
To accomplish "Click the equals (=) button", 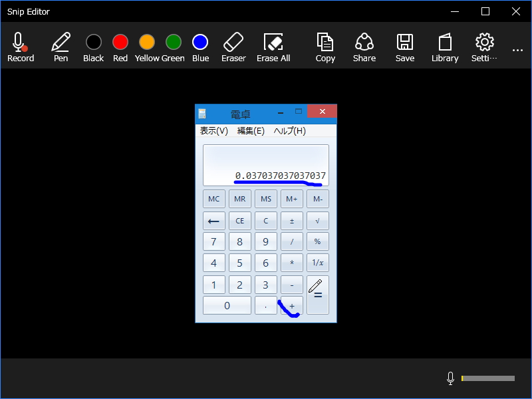I will click(x=318, y=295).
